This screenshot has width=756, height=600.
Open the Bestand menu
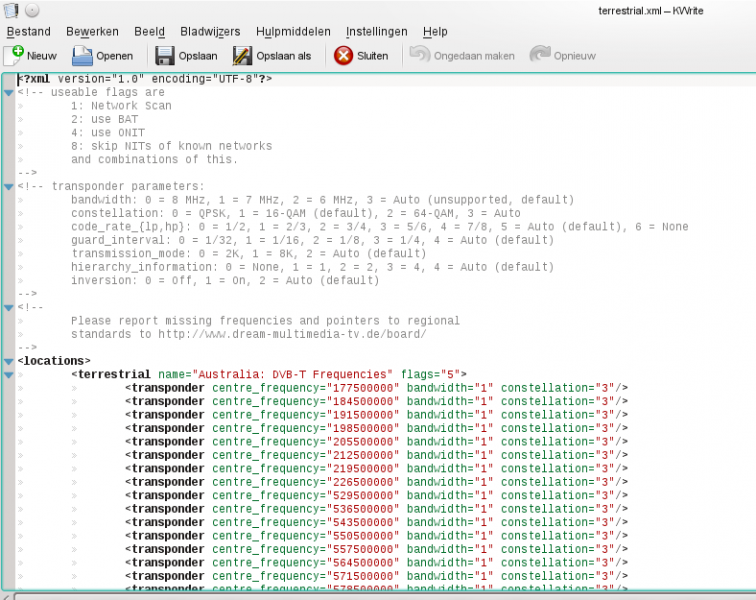click(x=28, y=32)
